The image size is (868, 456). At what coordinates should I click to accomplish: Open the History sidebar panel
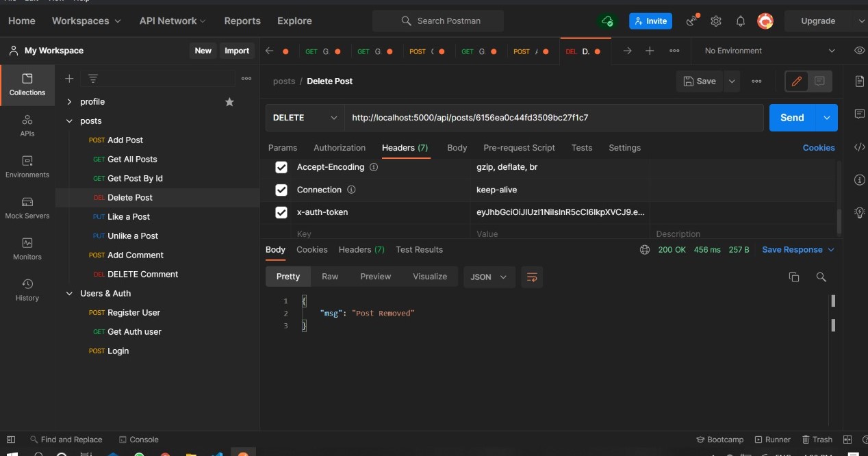pos(27,290)
